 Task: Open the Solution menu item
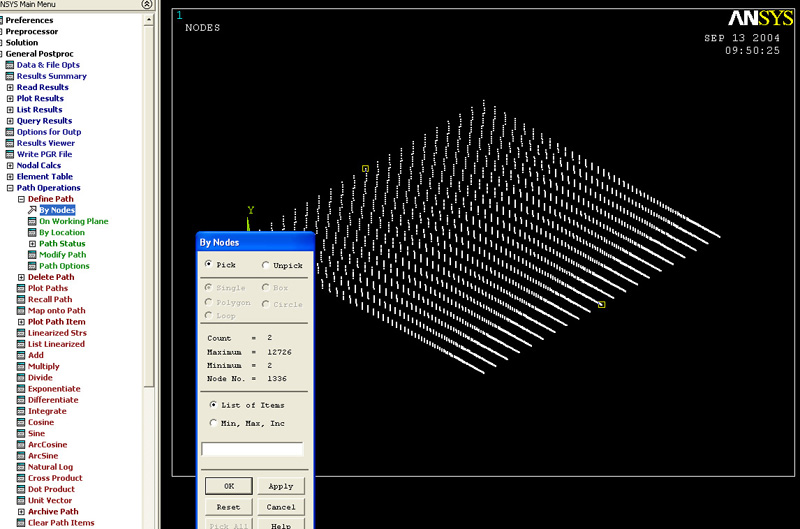22,42
